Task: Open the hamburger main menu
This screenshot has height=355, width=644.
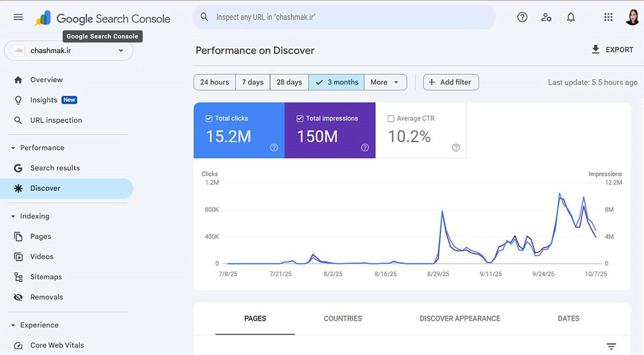Action: tap(18, 17)
